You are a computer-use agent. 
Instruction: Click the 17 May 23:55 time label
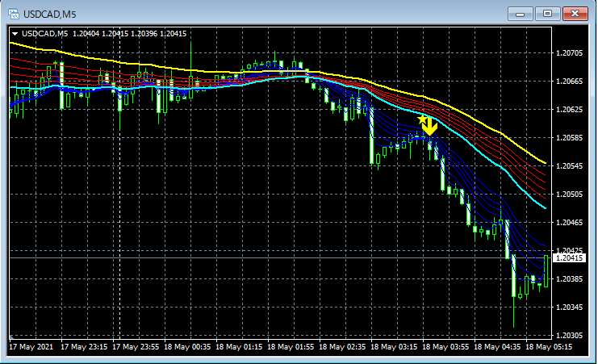tap(136, 347)
